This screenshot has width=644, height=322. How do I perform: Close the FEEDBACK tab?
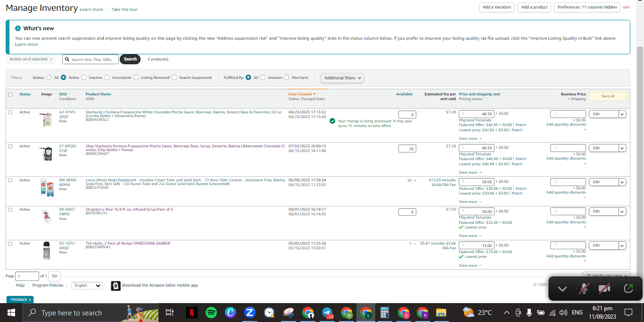[x=30, y=299]
